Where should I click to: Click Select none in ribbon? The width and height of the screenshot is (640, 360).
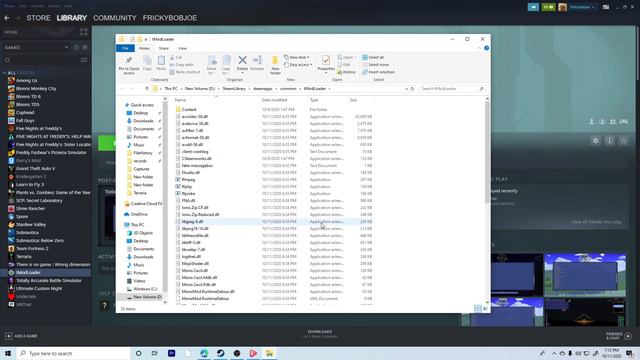376,65
